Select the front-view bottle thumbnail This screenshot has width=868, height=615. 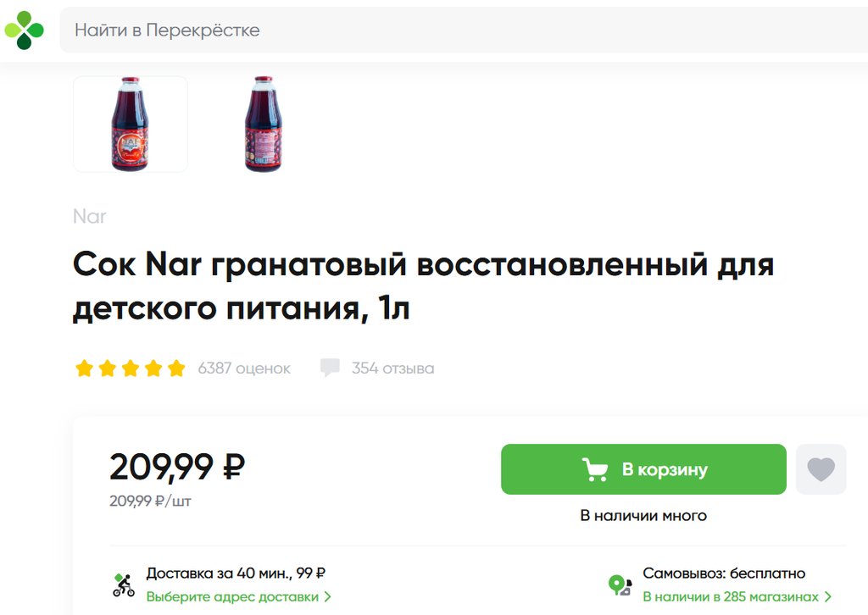point(130,124)
